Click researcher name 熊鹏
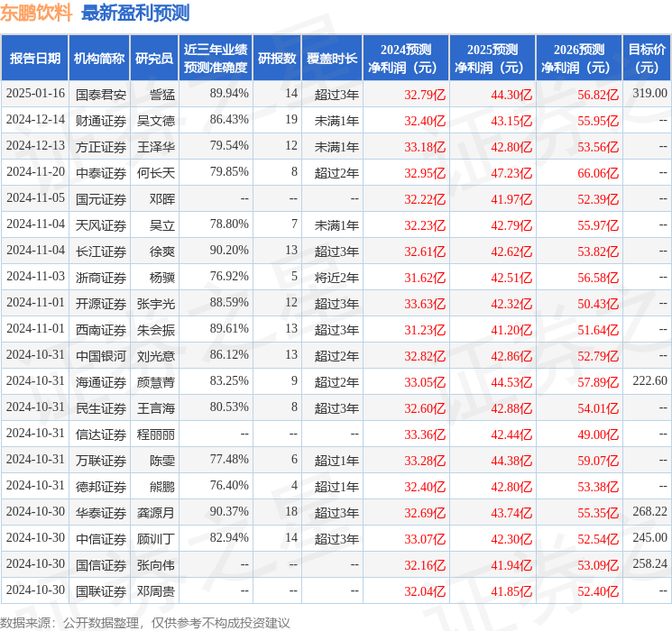 (162, 487)
